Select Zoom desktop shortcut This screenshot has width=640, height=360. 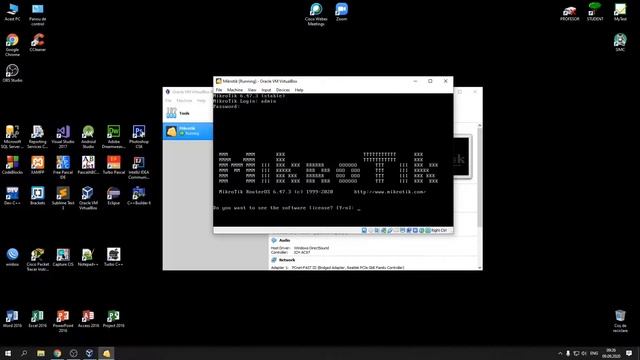point(342,12)
